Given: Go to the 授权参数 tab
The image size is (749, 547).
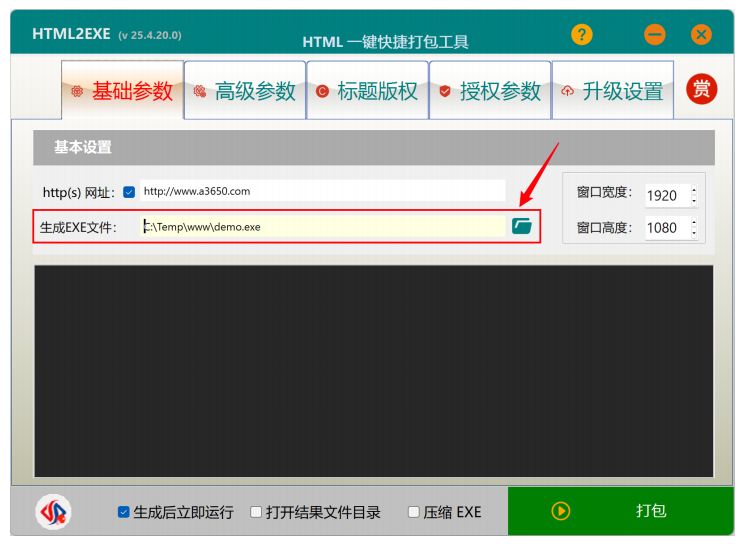Looking at the screenshot, I should pos(490,90).
